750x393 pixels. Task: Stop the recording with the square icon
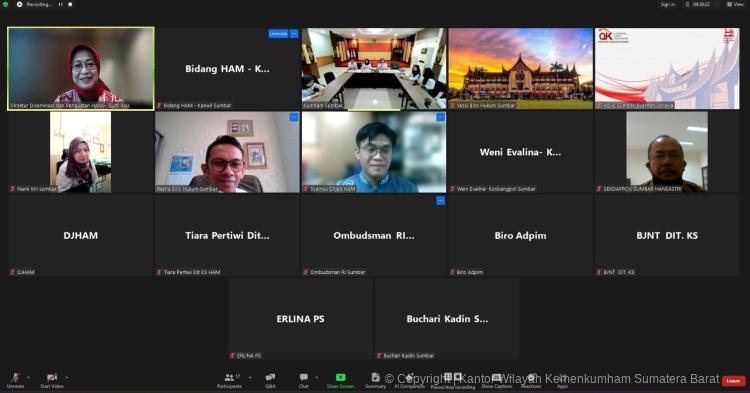click(70, 4)
